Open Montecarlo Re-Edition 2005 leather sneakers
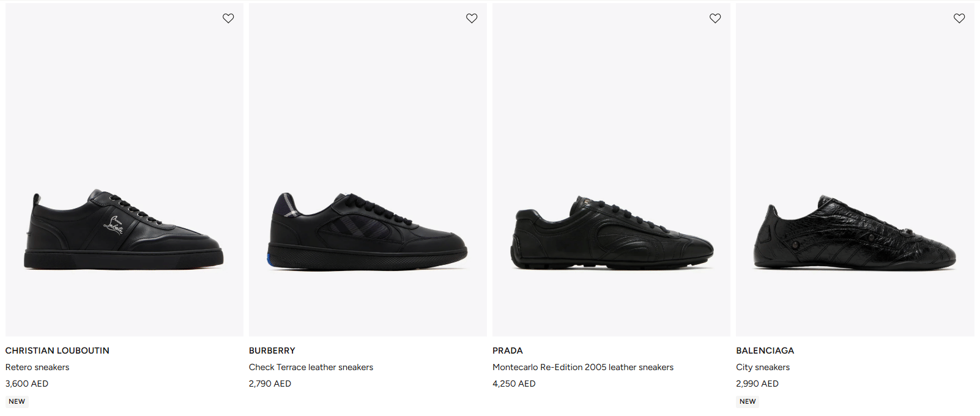980x416 pixels. (583, 367)
